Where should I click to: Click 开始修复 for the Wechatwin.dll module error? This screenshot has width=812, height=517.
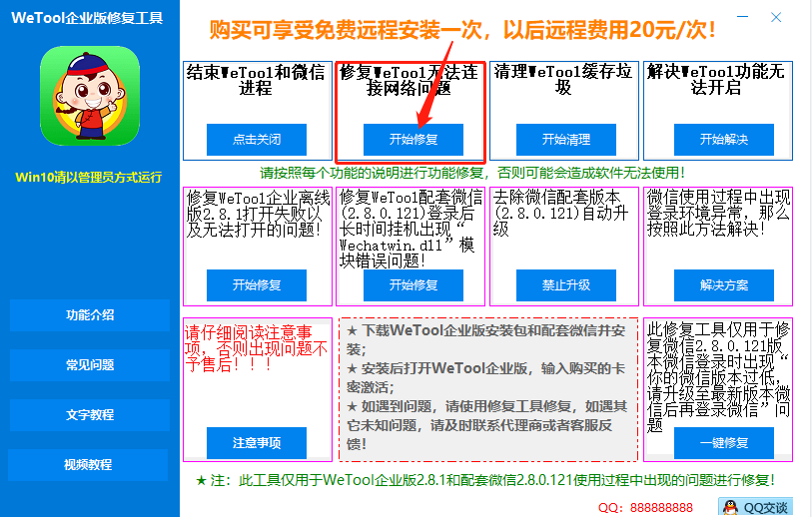click(x=413, y=285)
